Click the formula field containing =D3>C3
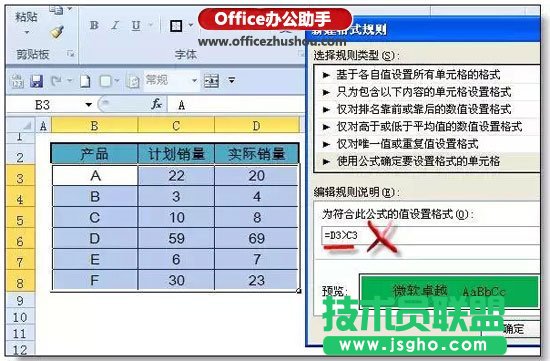 [431, 235]
